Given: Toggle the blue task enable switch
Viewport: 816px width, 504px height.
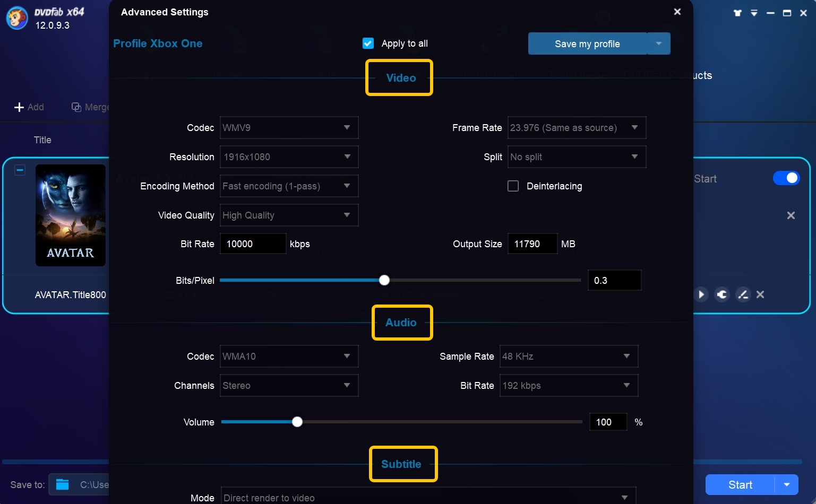Looking at the screenshot, I should (786, 178).
